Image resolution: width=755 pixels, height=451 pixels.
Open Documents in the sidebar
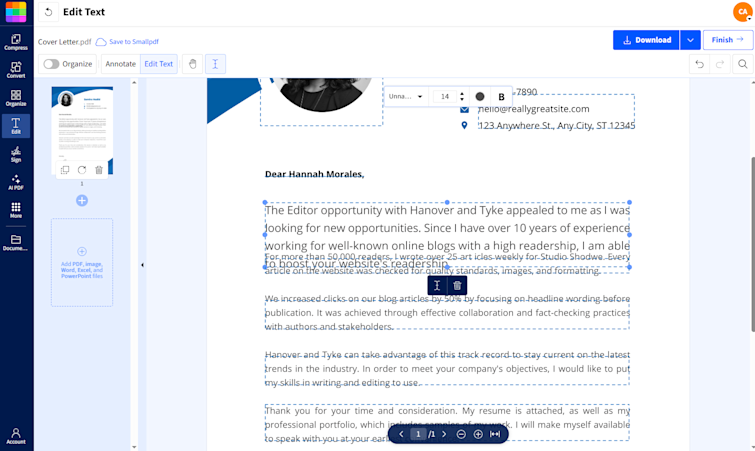point(16,242)
